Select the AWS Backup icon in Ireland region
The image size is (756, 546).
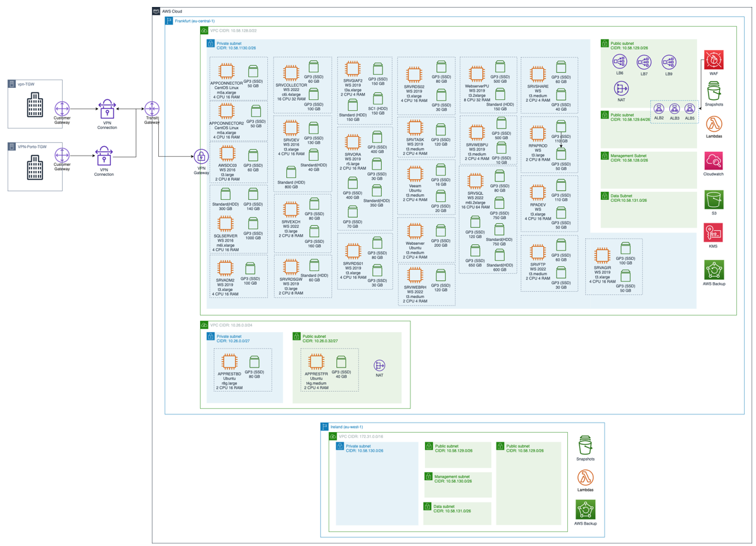(x=585, y=510)
